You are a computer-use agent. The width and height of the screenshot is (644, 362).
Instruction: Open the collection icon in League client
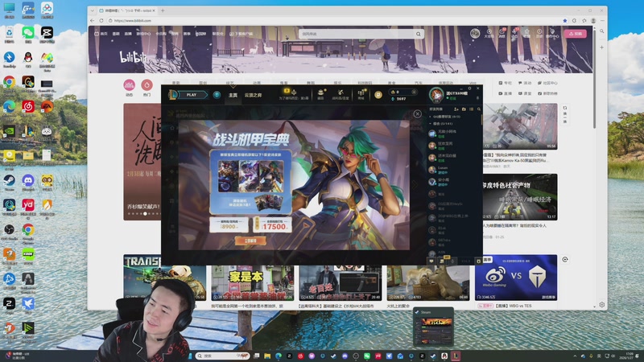[x=320, y=93]
